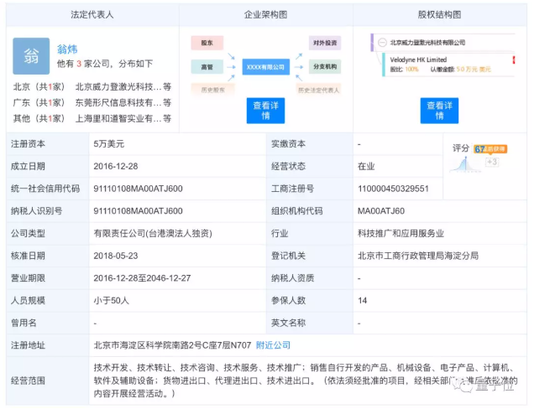Click 东莞形尺信息科技有…等 company entry
The height and width of the screenshot is (414, 550).
(x=123, y=102)
